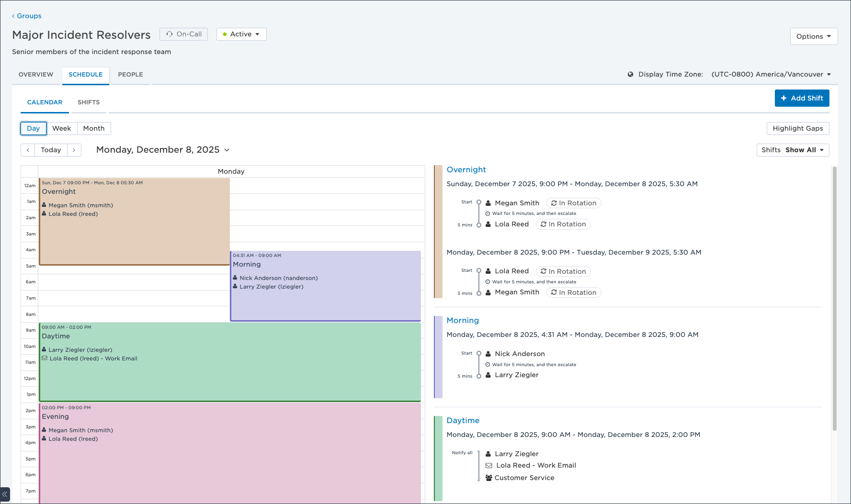Open the Active status dropdown

241,34
